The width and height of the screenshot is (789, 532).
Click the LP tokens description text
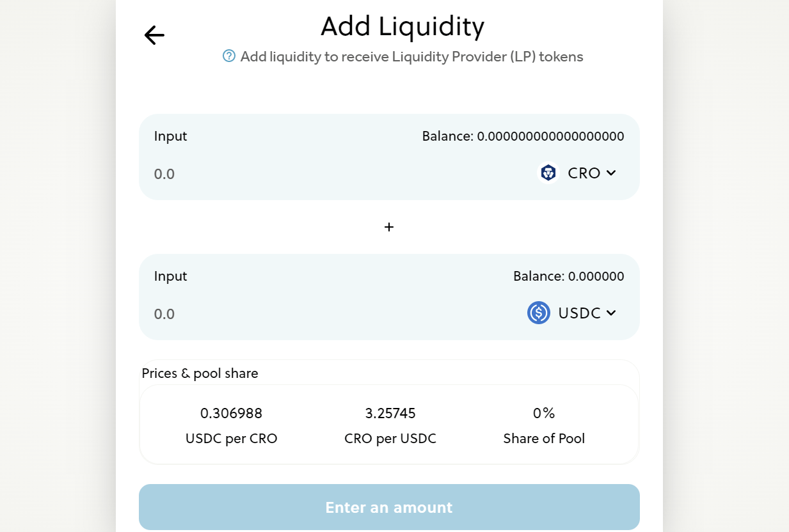(x=411, y=57)
